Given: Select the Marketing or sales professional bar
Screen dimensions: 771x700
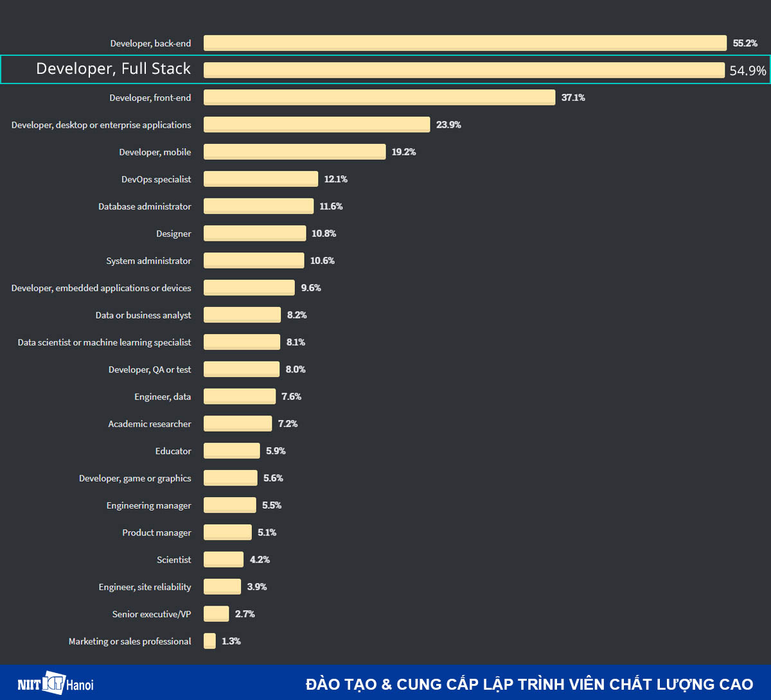Looking at the screenshot, I should 209,641.
